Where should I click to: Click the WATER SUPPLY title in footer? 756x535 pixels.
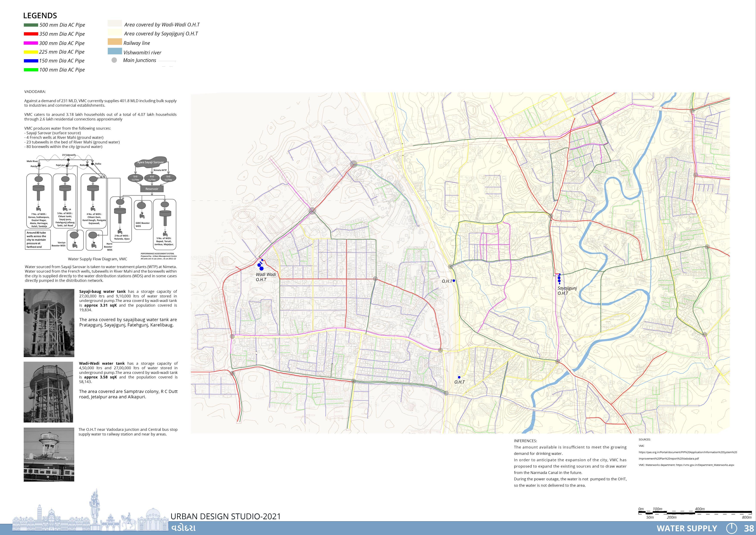(x=687, y=528)
